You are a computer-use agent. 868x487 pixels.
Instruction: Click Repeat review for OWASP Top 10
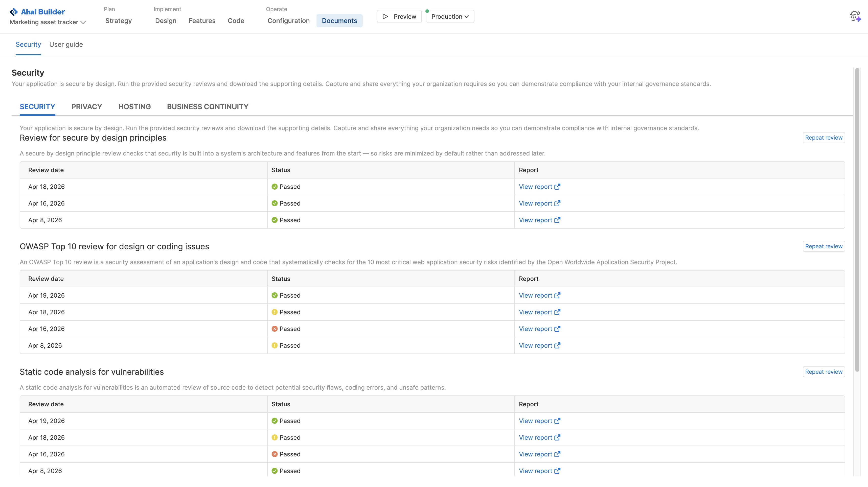coord(824,246)
